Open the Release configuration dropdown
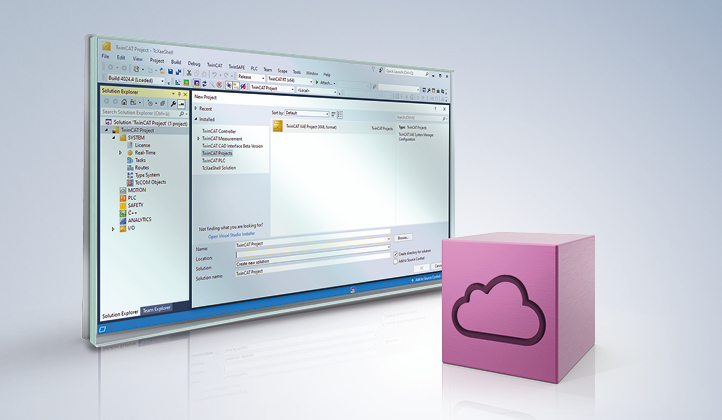The image size is (722, 420). coord(251,77)
